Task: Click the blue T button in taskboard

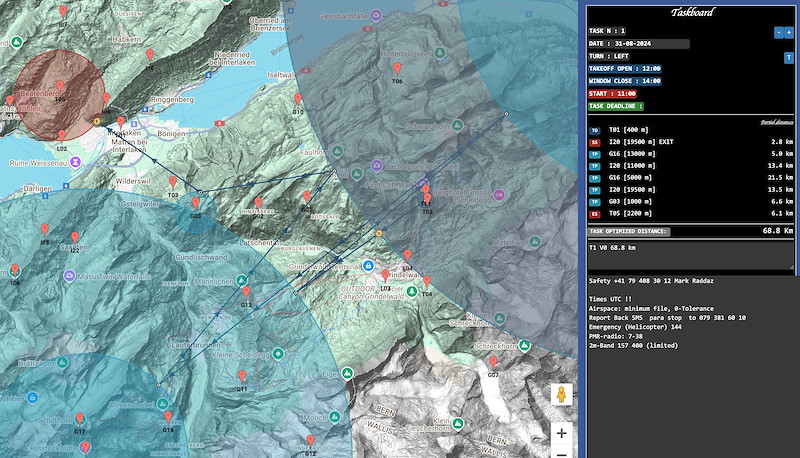Action: pos(788,57)
